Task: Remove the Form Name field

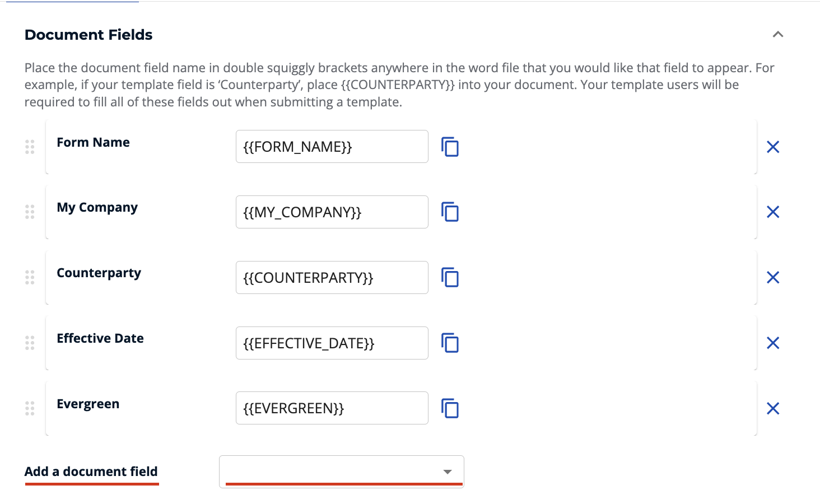Action: tap(773, 147)
